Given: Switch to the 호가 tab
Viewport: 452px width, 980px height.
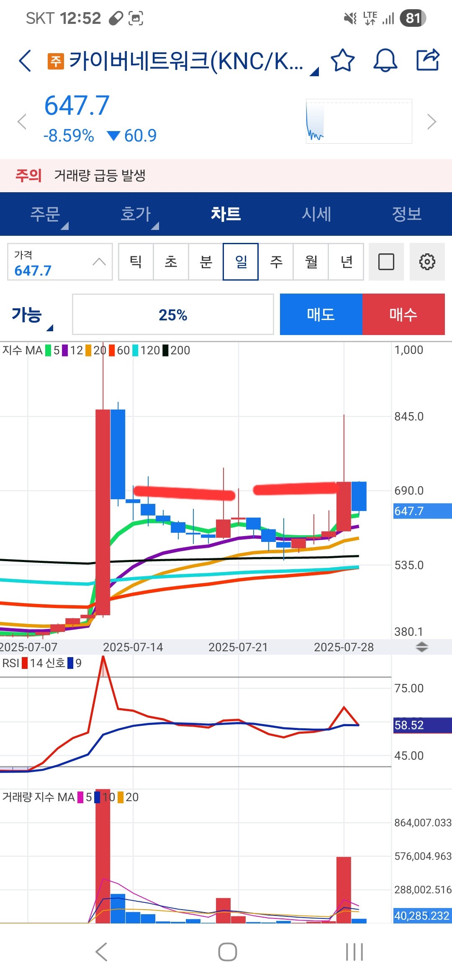Looking at the screenshot, I should coord(136,214).
